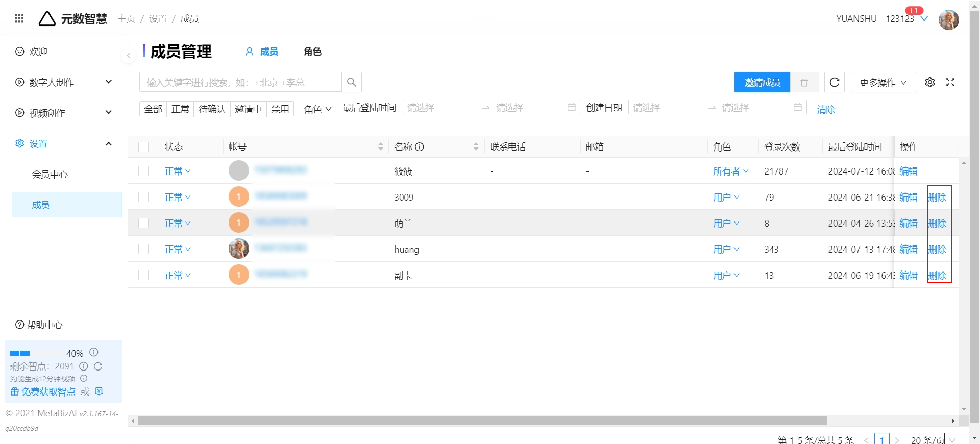This screenshot has height=444, width=980.
Task: Click the search magnifier icon
Action: pyautogui.click(x=352, y=82)
